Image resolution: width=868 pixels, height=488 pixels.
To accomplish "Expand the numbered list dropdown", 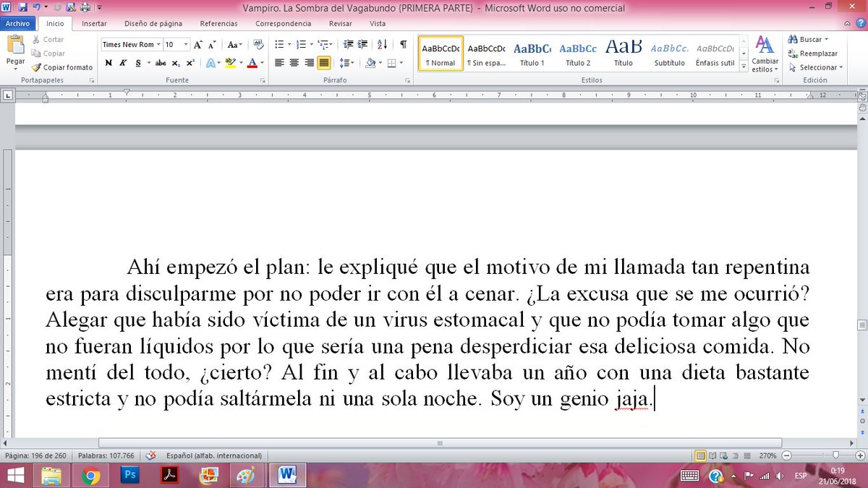I will pyautogui.click(x=312, y=45).
